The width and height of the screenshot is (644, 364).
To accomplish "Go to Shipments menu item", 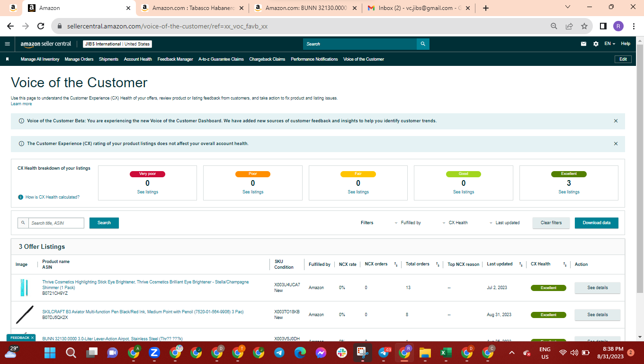I will [x=108, y=59].
